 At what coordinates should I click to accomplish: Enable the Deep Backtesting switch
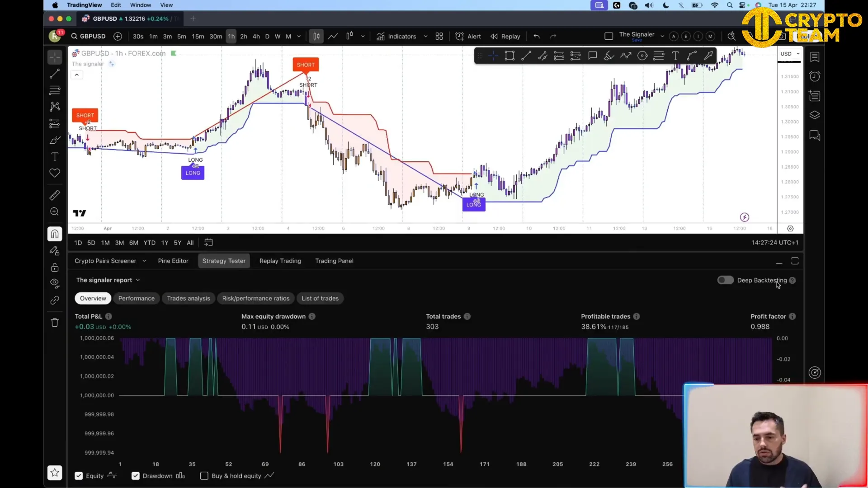pos(726,281)
